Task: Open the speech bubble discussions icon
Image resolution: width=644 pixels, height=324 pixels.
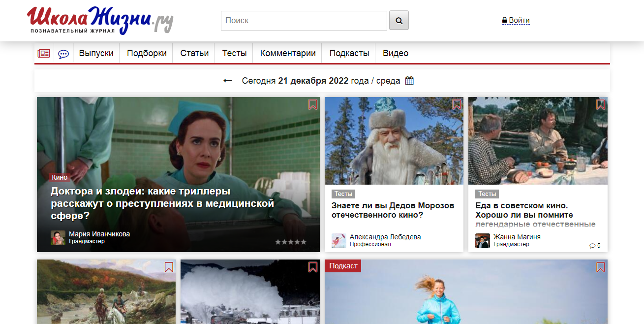Action: pyautogui.click(x=63, y=54)
